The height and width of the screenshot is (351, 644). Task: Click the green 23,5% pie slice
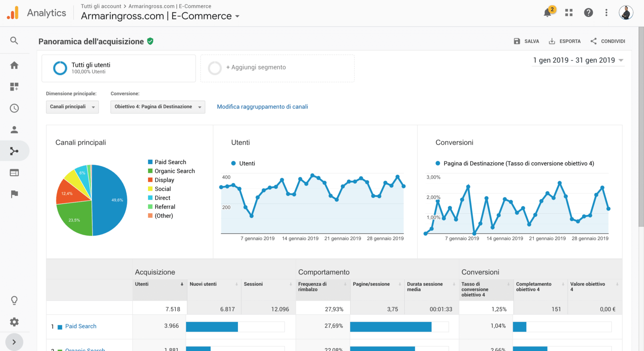[x=76, y=217]
